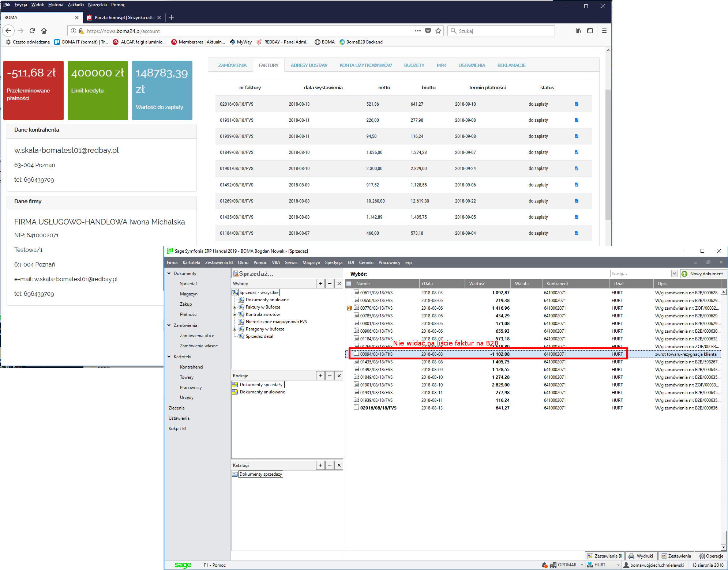Click the Firefox home icon
Viewport: 728px width, 570px height.
tap(44, 31)
